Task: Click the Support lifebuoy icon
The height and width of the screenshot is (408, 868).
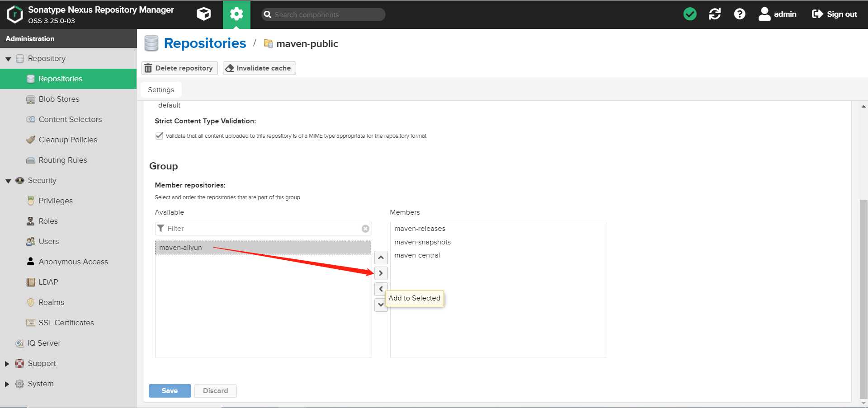Action: 20,363
